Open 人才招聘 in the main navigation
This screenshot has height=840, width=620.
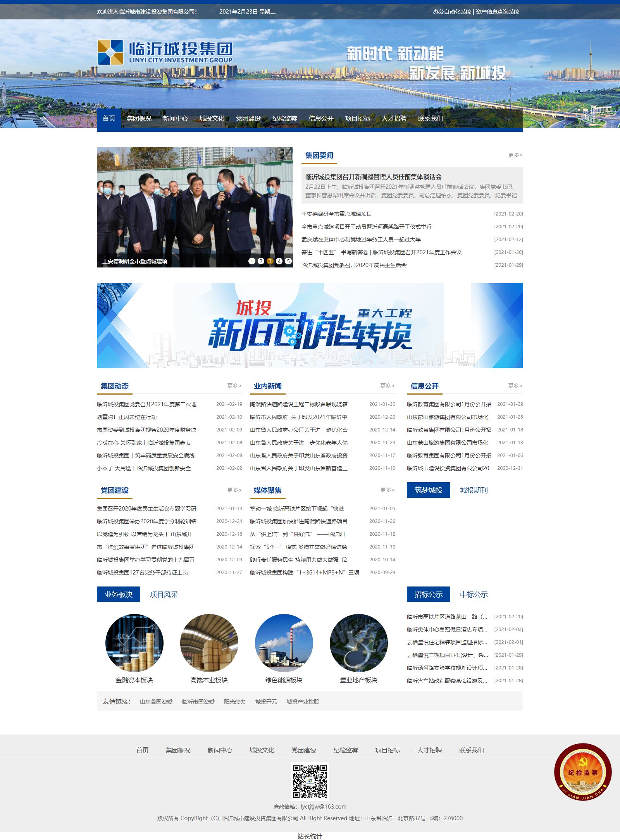coord(394,118)
